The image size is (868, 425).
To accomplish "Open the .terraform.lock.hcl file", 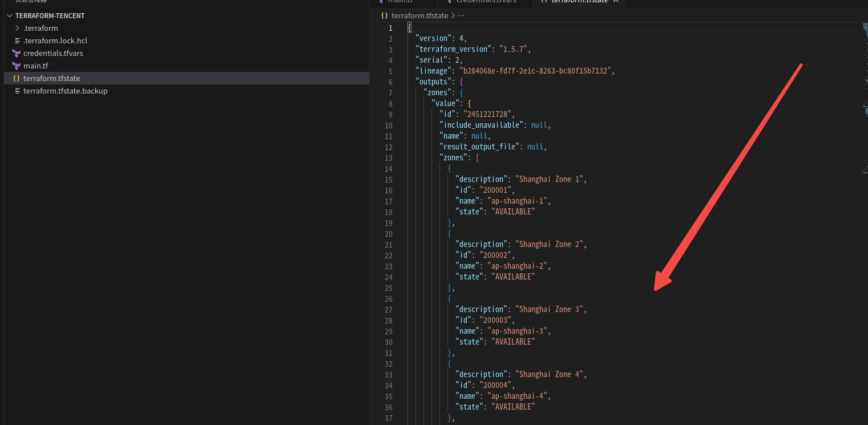I will pos(55,41).
